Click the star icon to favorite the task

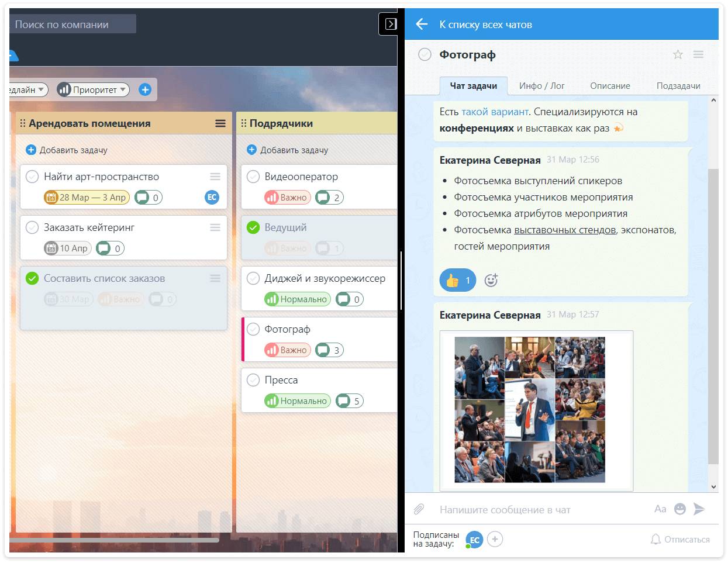(678, 54)
